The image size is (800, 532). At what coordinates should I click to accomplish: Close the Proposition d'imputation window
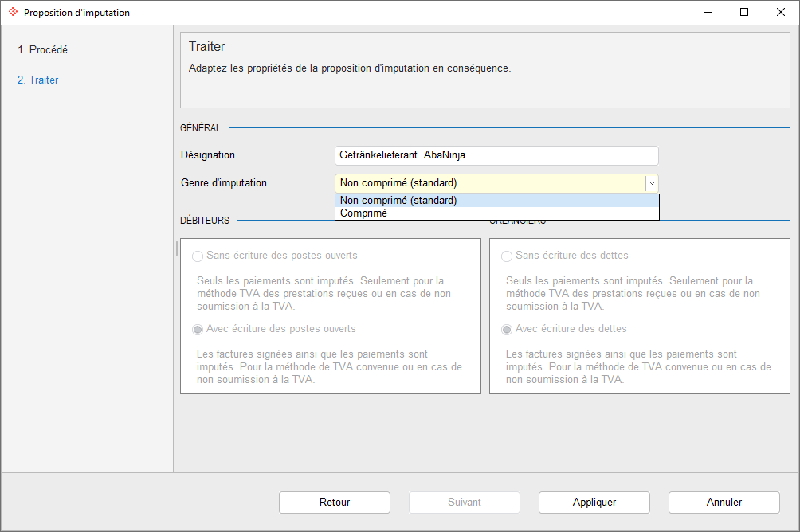781,12
